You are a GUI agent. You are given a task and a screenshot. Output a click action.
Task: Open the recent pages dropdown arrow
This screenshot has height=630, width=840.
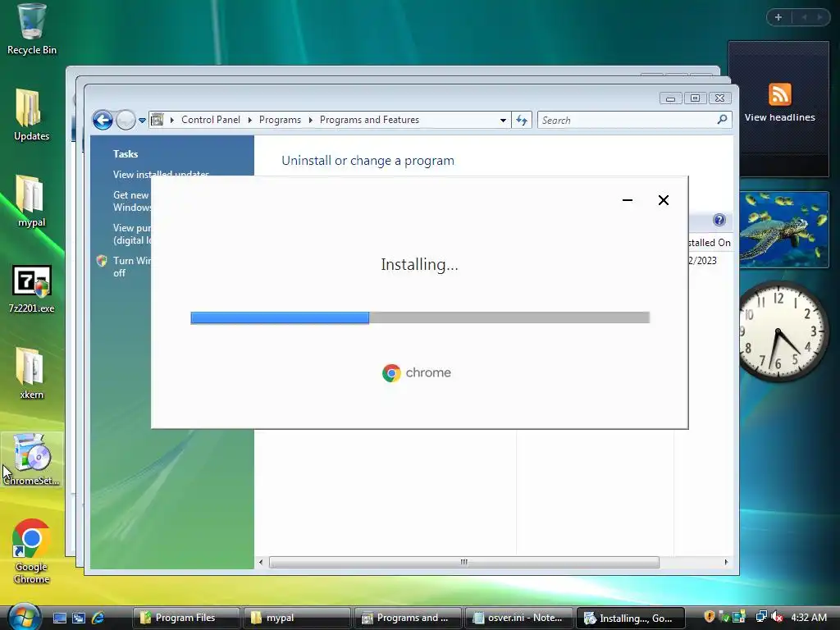[x=142, y=121]
